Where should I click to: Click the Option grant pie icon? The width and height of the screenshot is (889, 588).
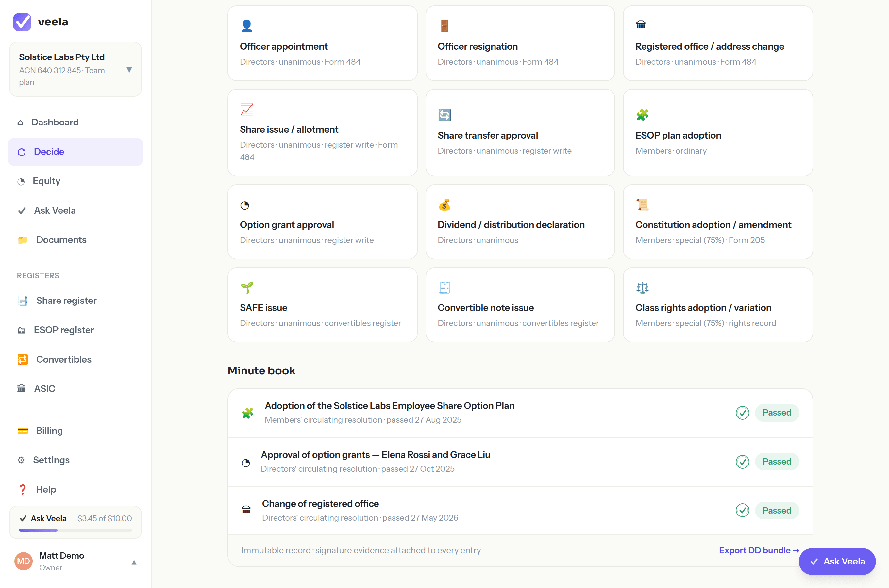pos(245,205)
